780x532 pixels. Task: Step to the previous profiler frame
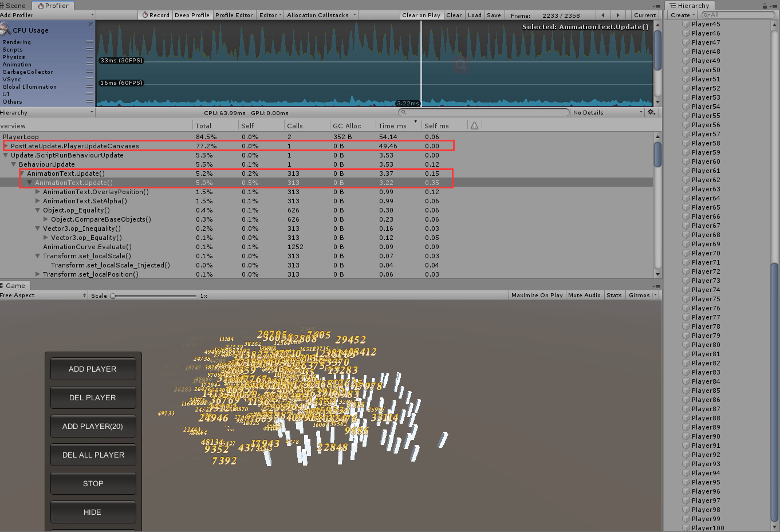click(x=603, y=15)
